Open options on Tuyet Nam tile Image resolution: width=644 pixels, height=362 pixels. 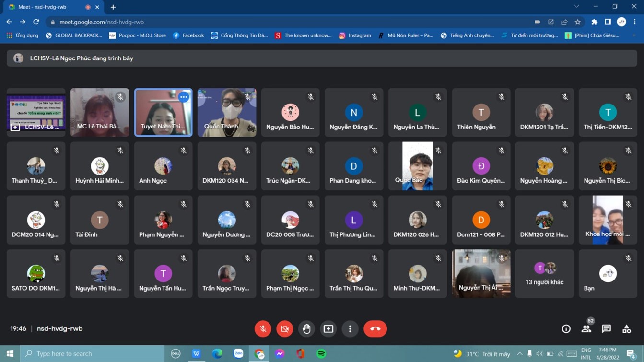184,97
